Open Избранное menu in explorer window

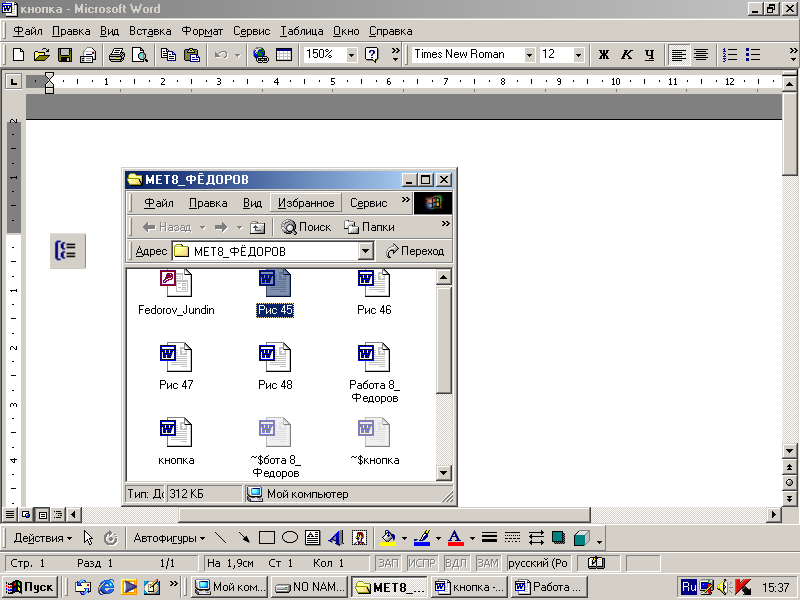(306, 203)
